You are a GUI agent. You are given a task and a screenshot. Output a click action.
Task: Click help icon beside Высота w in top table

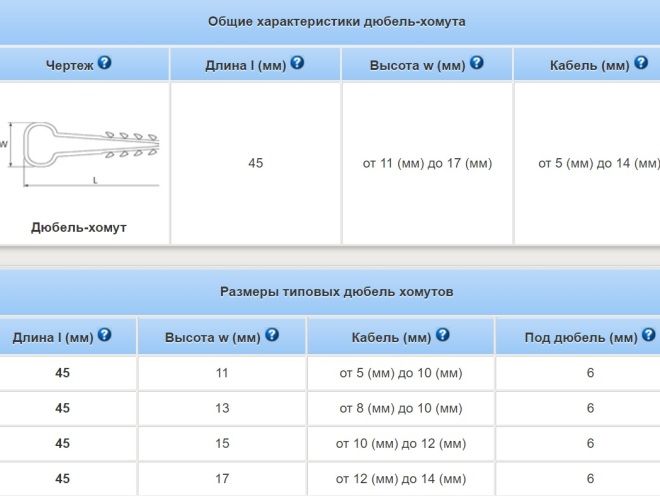476,63
